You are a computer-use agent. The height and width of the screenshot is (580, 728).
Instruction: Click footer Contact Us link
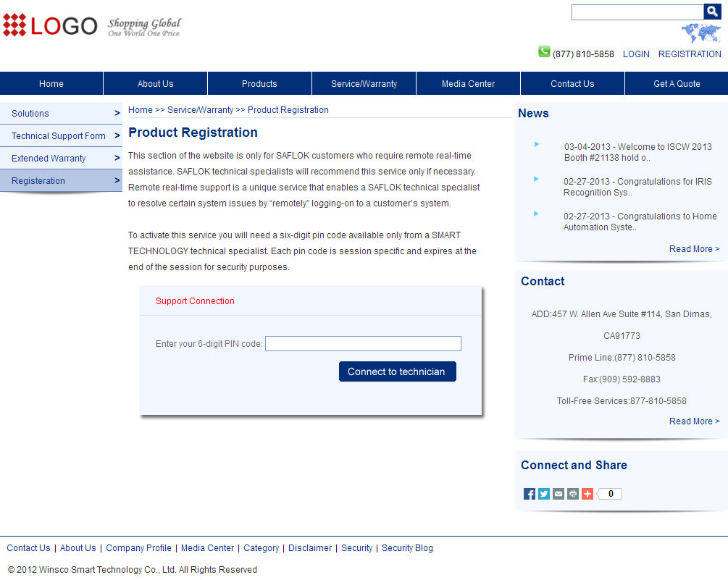click(x=28, y=548)
